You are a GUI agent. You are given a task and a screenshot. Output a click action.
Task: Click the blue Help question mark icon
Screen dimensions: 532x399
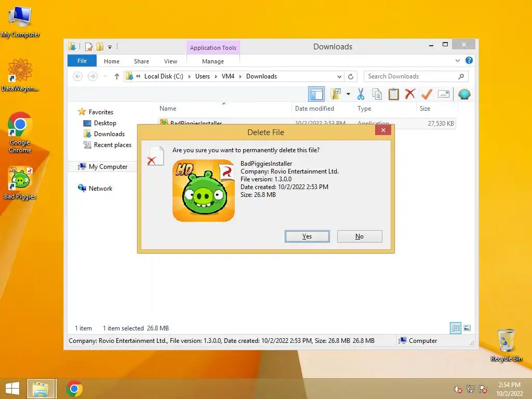pos(469,60)
